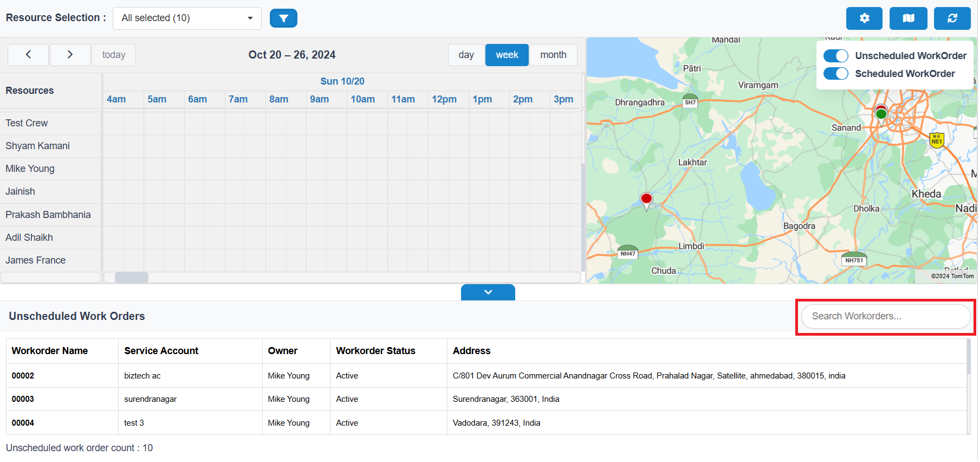Click the 12pm time slot header
The height and width of the screenshot is (462, 980).
coord(444,99)
